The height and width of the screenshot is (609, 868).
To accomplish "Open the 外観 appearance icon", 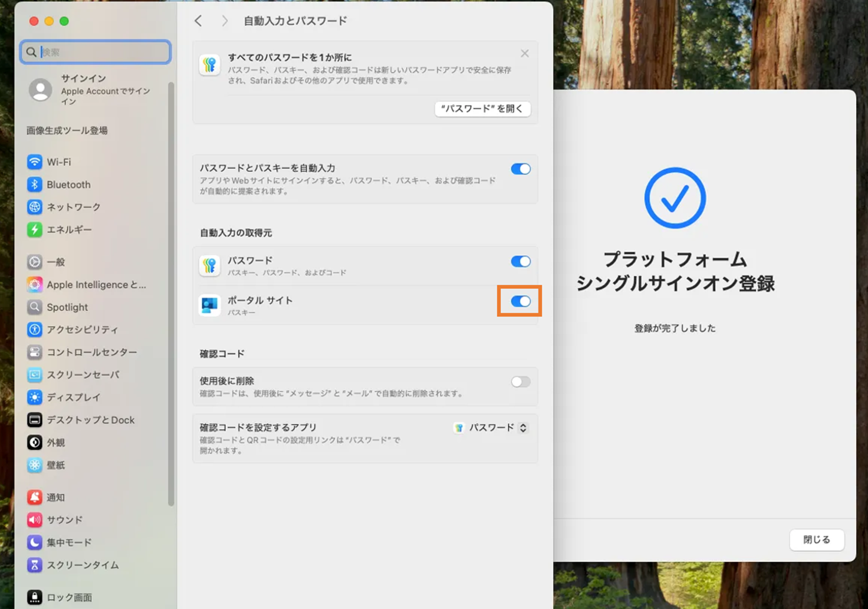I will pos(35,442).
